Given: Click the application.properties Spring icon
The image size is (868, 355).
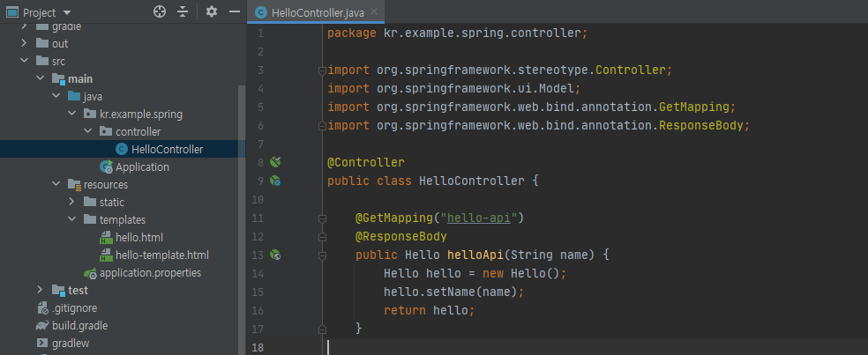Looking at the screenshot, I should (90, 273).
